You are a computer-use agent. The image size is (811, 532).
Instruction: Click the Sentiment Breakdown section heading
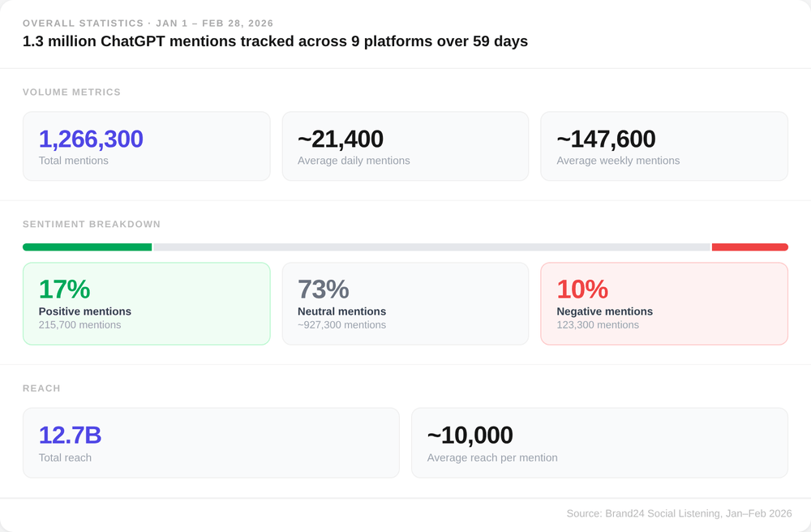92,225
